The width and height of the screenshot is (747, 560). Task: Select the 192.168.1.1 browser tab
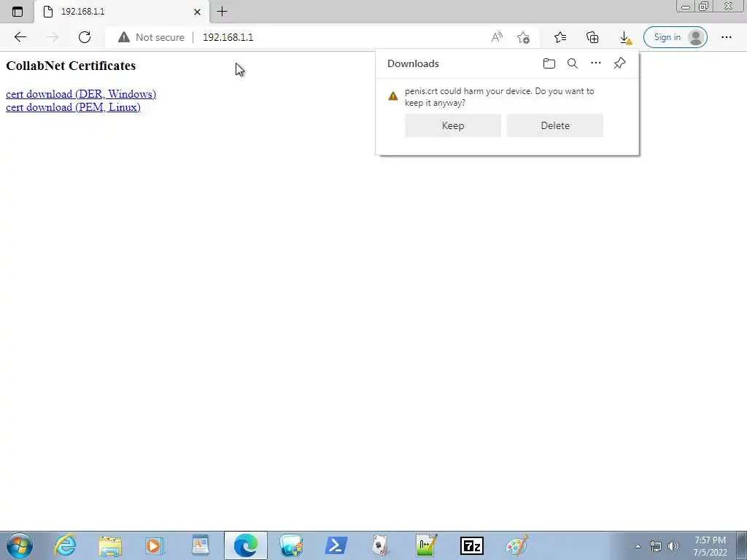coord(120,12)
